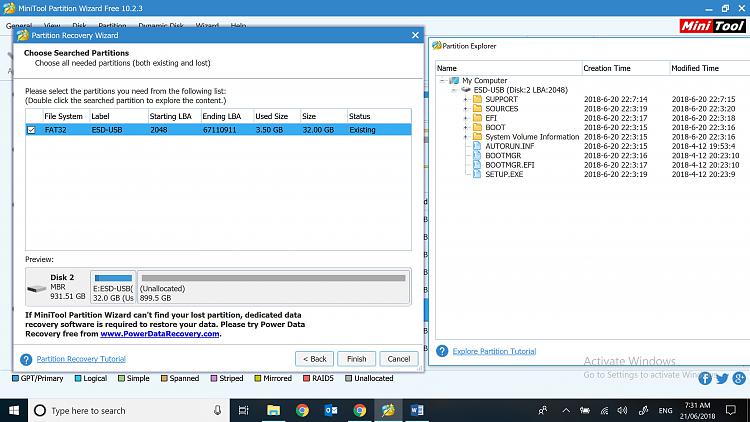
Task: Select the AUTORUN.INF file icon
Action: tap(477, 146)
